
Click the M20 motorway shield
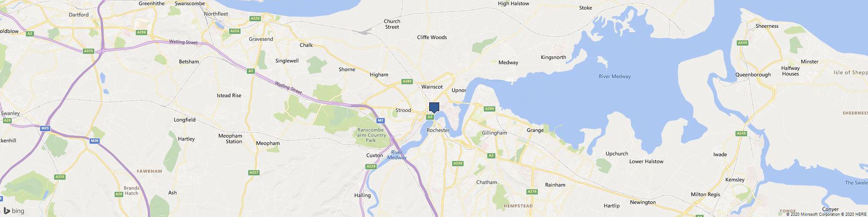pos(95,141)
